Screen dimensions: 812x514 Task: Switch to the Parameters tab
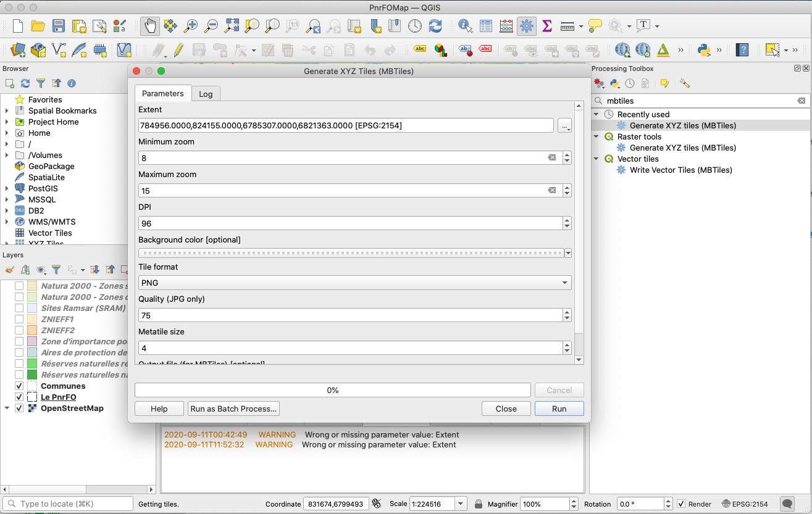[163, 93]
